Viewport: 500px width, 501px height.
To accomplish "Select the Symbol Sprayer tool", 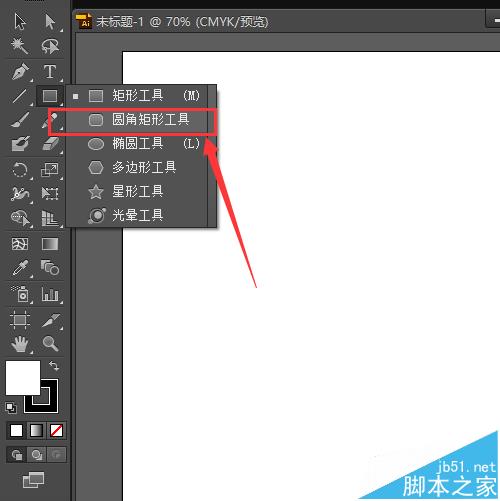I will pos(20,294).
